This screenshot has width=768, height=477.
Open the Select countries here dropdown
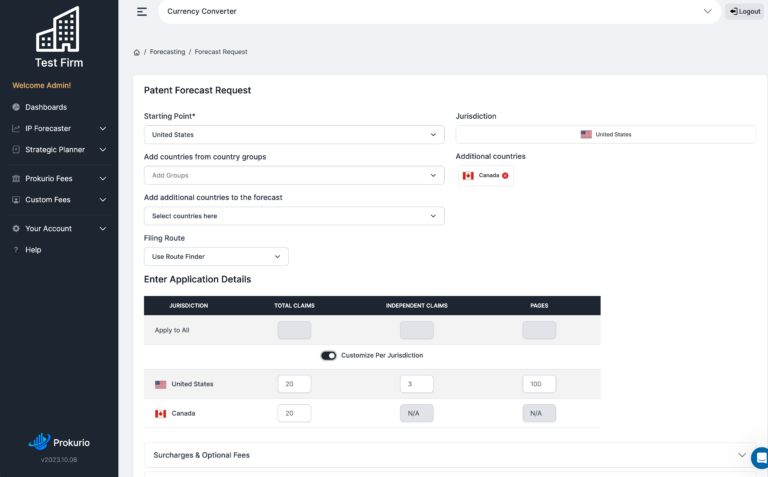(294, 216)
